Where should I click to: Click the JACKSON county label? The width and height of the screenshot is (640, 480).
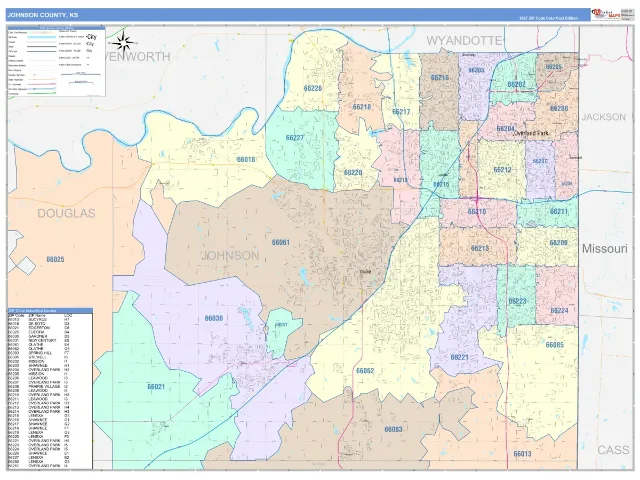[x=604, y=117]
